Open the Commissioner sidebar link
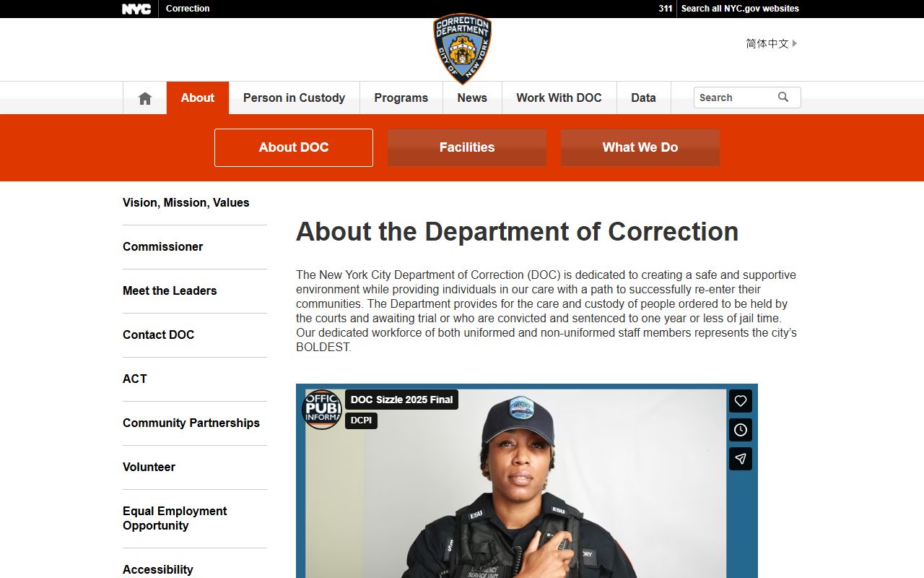The image size is (924, 578). pos(163,247)
